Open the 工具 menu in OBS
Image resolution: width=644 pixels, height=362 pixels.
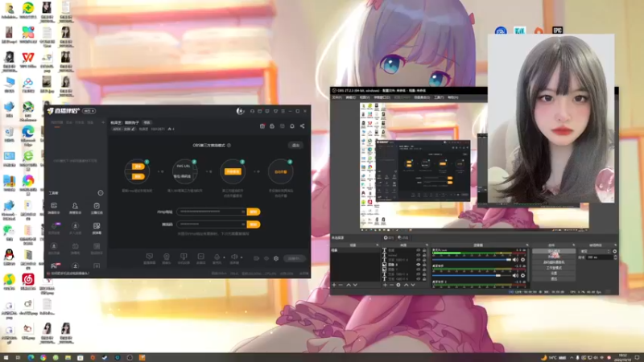point(439,97)
